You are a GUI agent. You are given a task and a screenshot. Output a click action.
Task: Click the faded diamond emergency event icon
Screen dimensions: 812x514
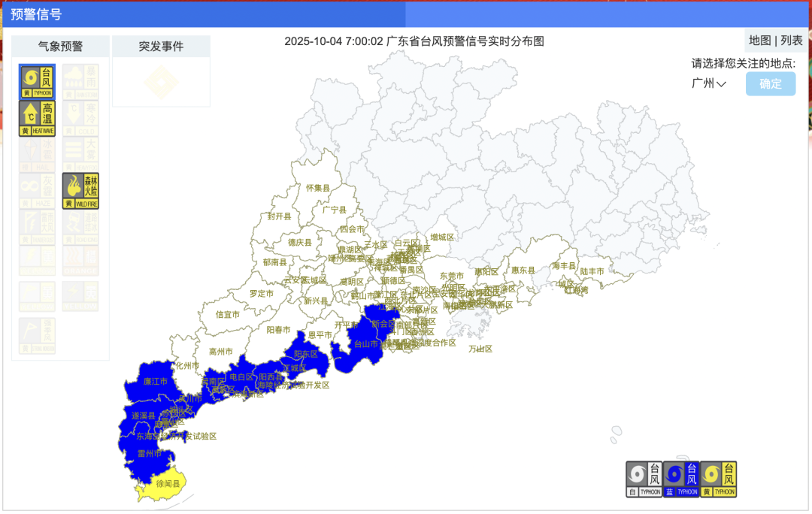pyautogui.click(x=161, y=82)
